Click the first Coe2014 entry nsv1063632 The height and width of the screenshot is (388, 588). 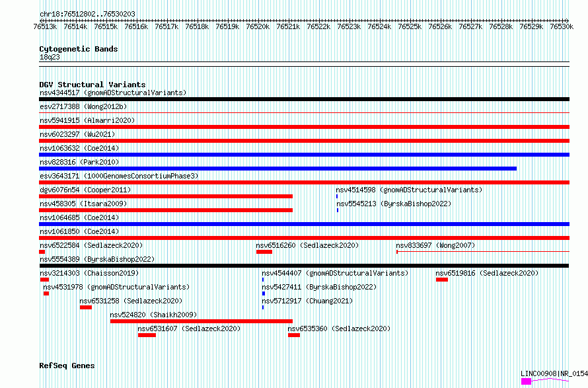tap(79, 148)
